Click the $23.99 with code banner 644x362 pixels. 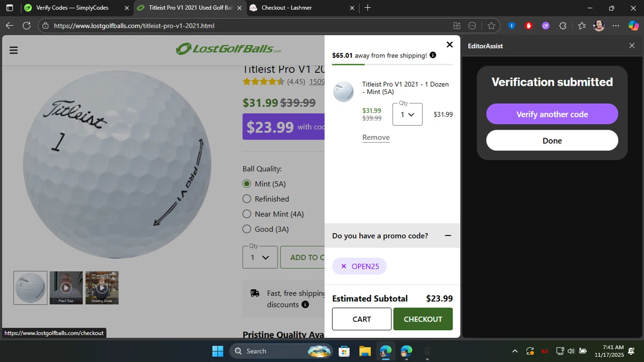(283, 127)
